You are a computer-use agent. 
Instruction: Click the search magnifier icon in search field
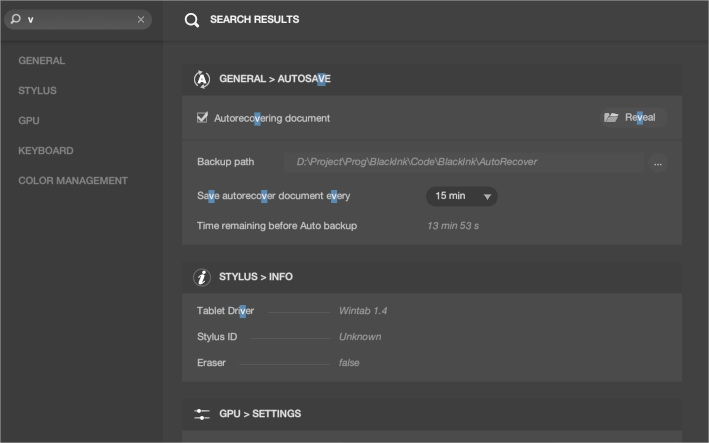[16, 19]
